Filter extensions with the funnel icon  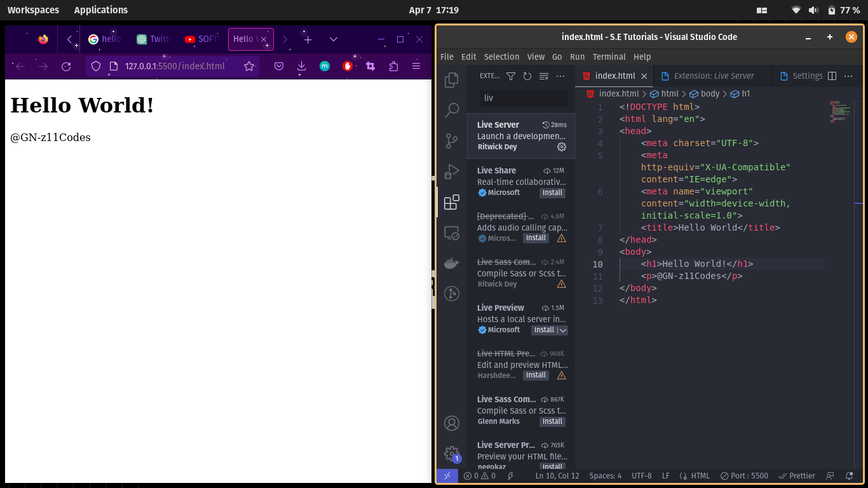coord(511,76)
